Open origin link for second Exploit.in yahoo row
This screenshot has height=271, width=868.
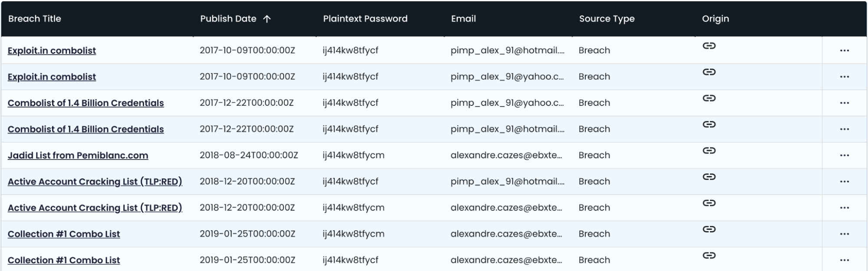tap(709, 72)
